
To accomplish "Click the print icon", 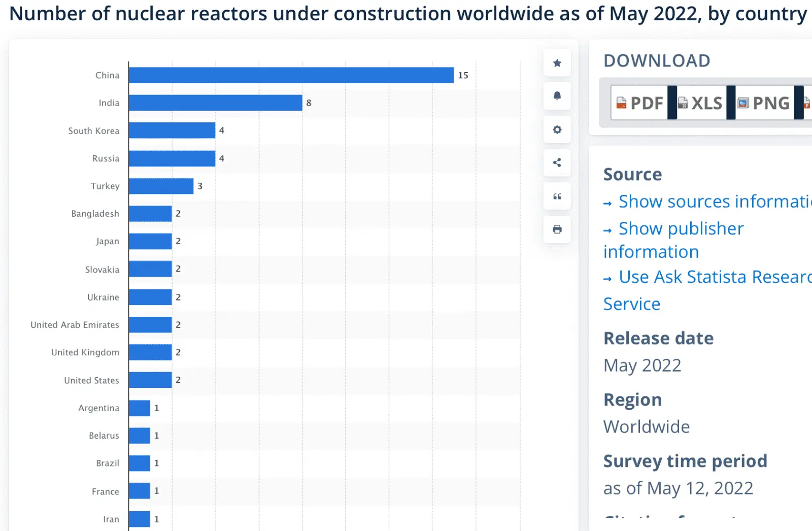I will pos(557,229).
